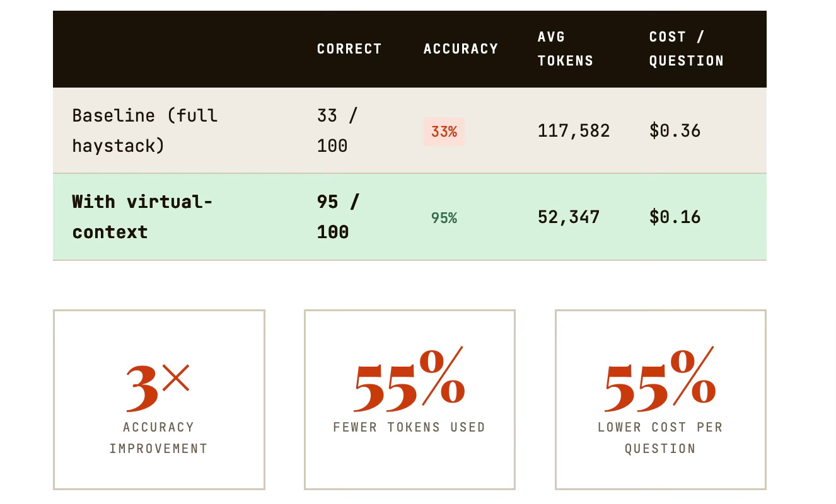The image size is (836, 504).
Task: Click the $0.16 cost value
Action: click(x=675, y=217)
